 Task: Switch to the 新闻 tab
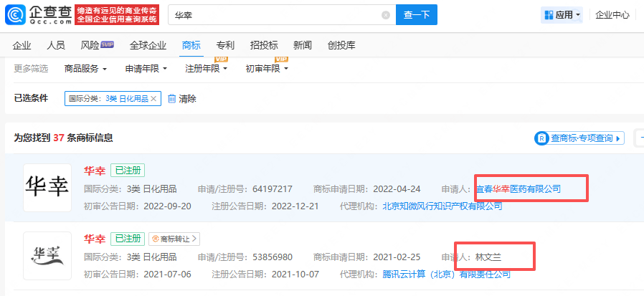pyautogui.click(x=303, y=46)
